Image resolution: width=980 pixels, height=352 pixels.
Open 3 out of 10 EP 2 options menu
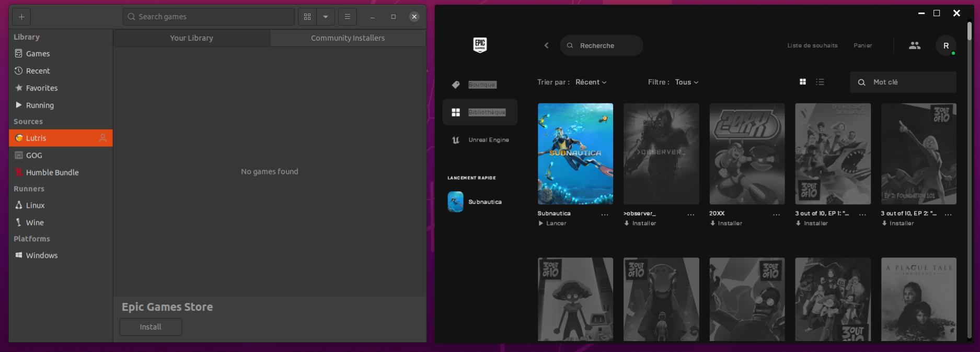pos(948,215)
